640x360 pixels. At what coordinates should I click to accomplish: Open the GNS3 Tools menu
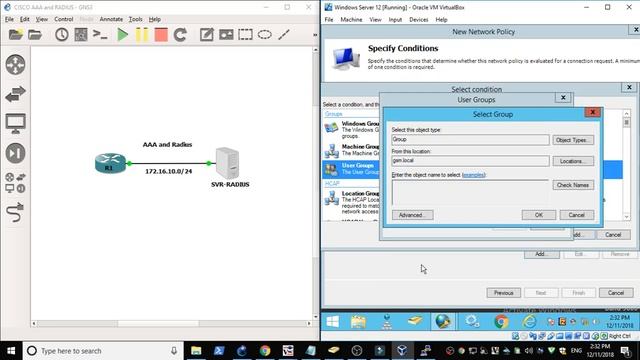coord(136,19)
